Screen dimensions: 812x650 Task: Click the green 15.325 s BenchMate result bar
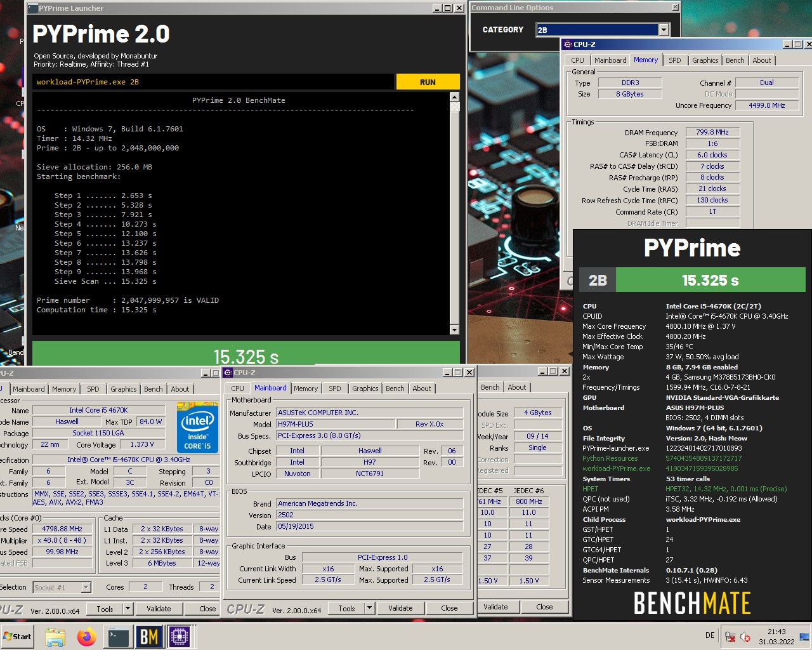[710, 280]
